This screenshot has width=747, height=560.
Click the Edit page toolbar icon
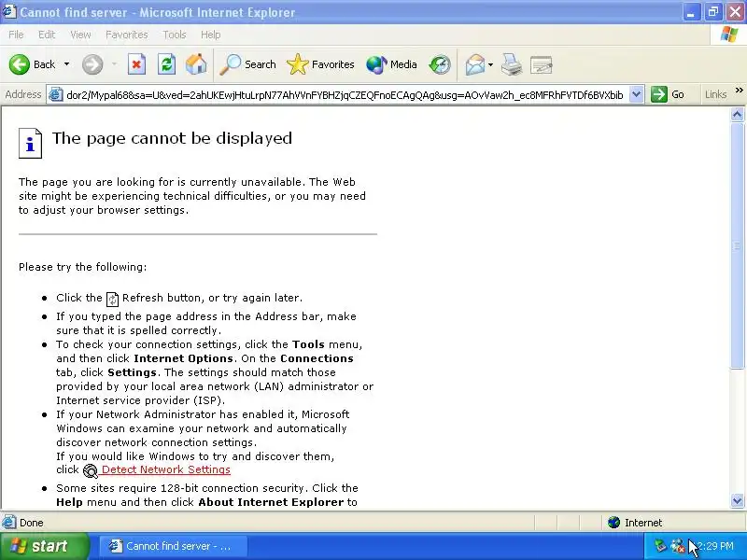coord(542,64)
